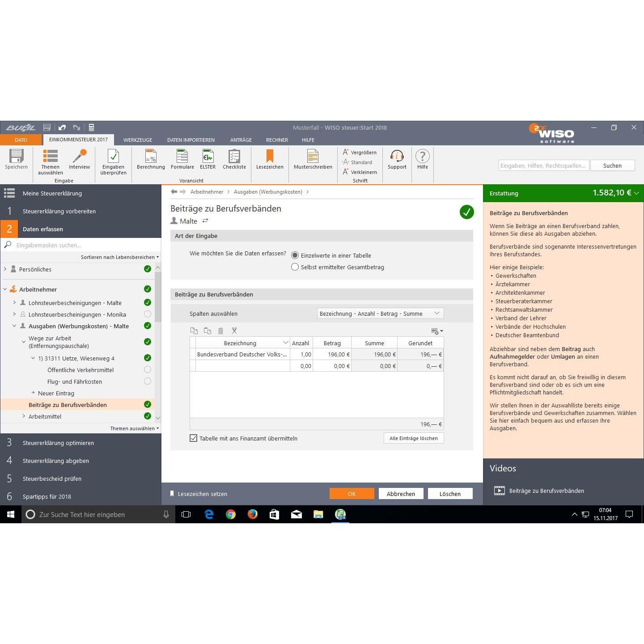Click the Löschen button

tap(450, 494)
